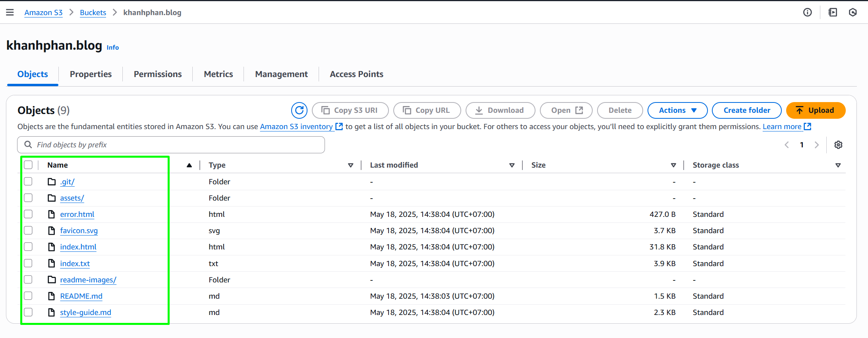
Task: Refresh the objects list
Action: 299,110
